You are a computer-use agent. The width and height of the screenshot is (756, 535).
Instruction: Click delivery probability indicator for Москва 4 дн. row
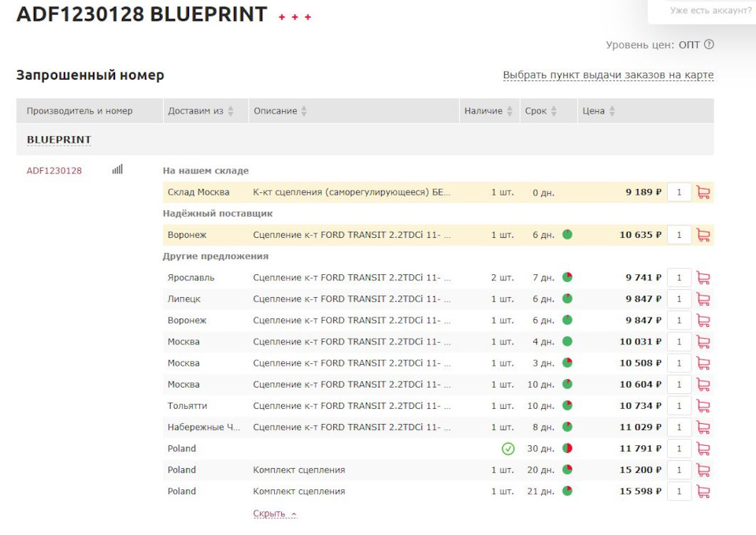[x=568, y=341]
